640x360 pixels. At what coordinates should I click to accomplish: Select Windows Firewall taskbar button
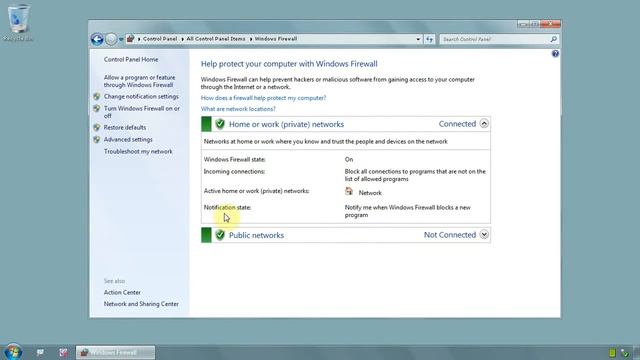(x=116, y=352)
